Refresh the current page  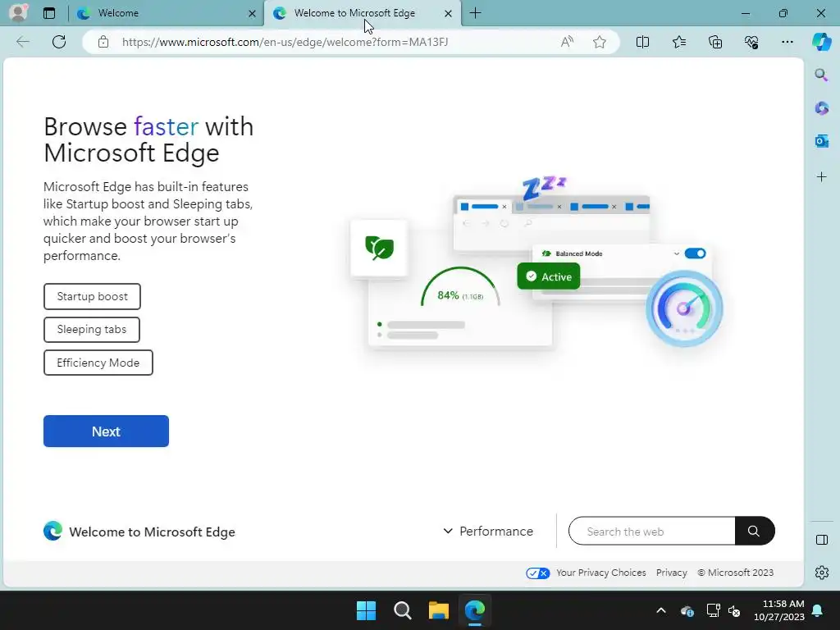click(x=59, y=42)
